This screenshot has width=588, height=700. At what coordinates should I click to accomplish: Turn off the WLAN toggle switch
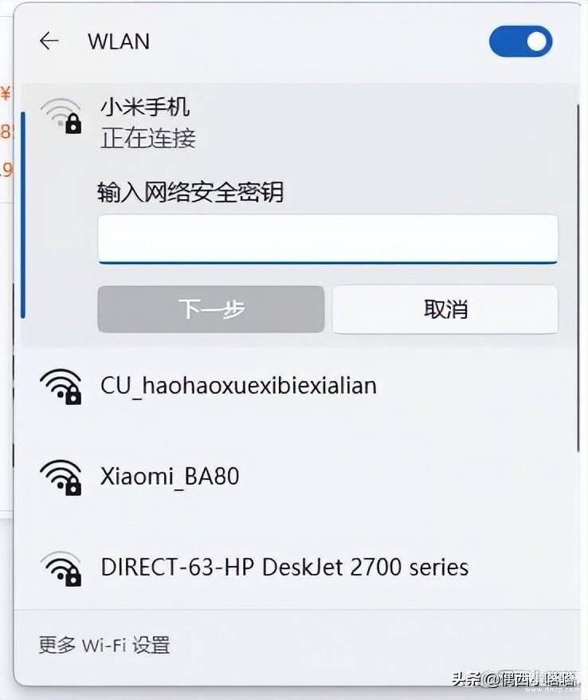pos(520,41)
